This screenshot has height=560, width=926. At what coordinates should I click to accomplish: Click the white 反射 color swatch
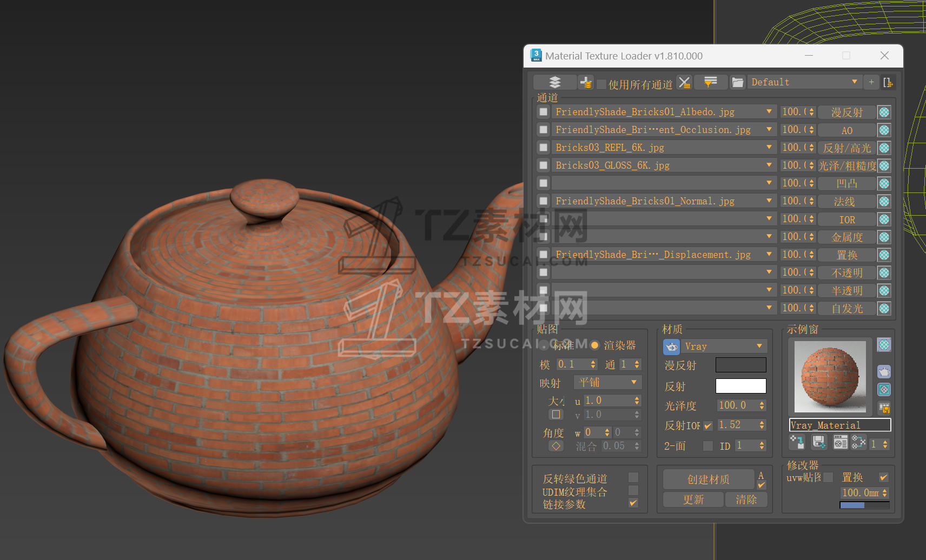point(740,386)
